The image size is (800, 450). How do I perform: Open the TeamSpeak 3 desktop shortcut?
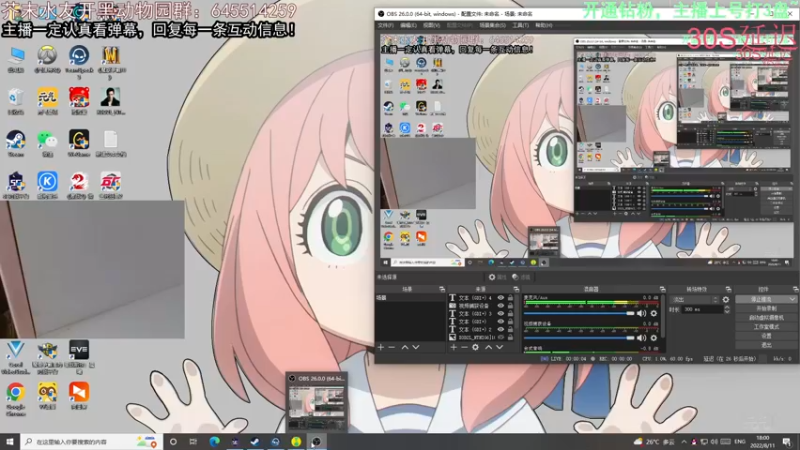79,62
